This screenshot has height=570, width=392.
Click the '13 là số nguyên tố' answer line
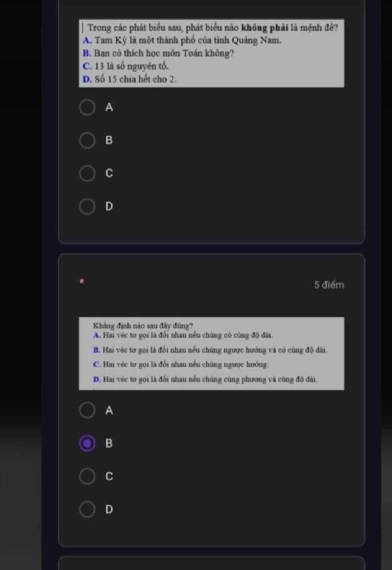126,66
